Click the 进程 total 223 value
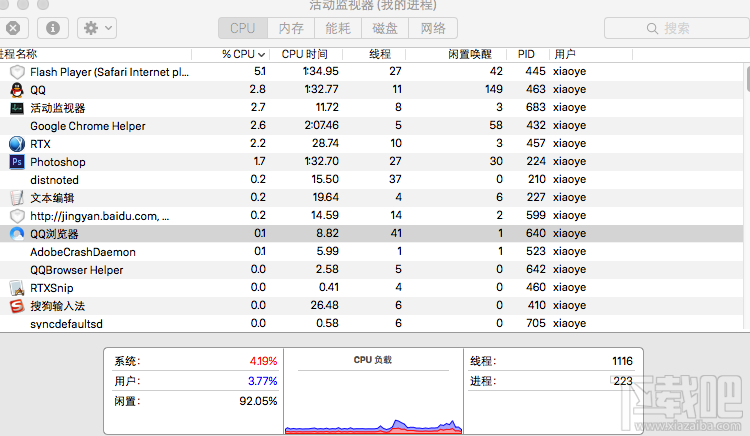The image size is (750, 436). point(623,381)
